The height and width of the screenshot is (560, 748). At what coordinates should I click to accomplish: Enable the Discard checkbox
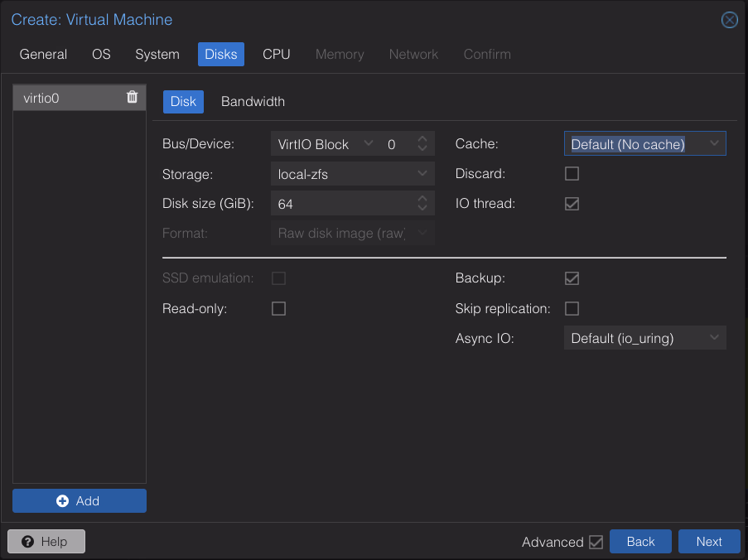(x=572, y=173)
